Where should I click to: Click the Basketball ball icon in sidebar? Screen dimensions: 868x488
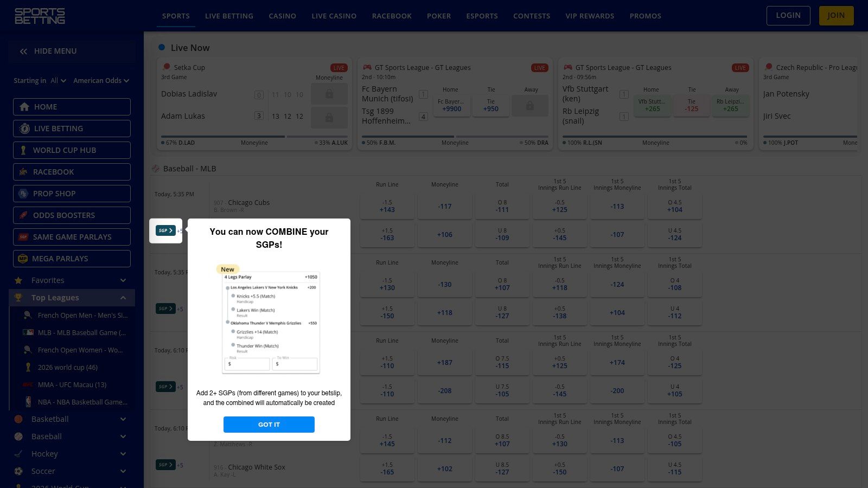point(18,419)
